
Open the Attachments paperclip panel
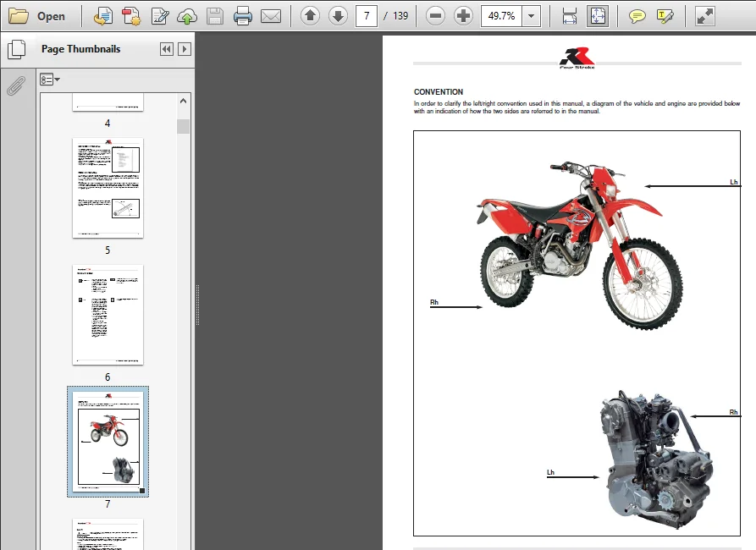pos(16,86)
